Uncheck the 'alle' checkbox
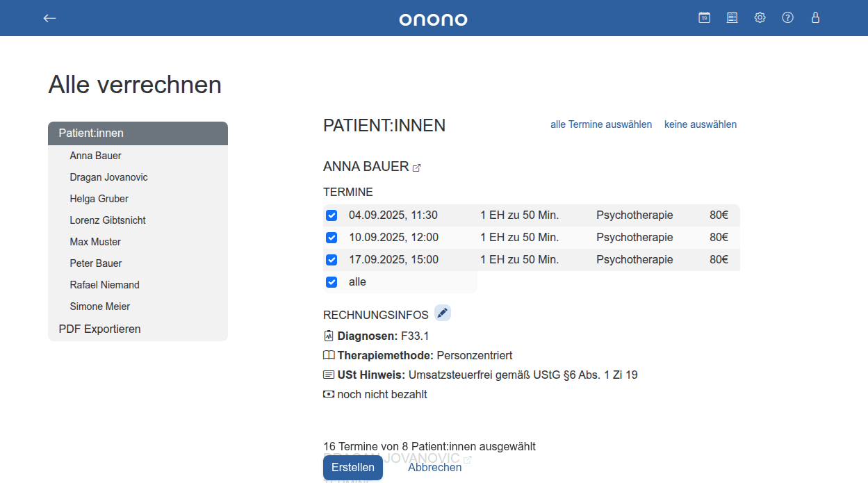868x483 pixels. click(x=331, y=282)
